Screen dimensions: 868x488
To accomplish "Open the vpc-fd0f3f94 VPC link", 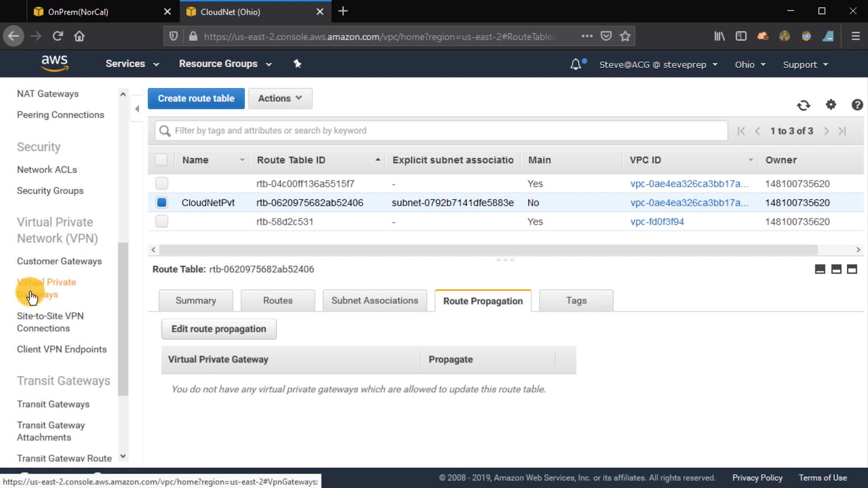I will (657, 221).
